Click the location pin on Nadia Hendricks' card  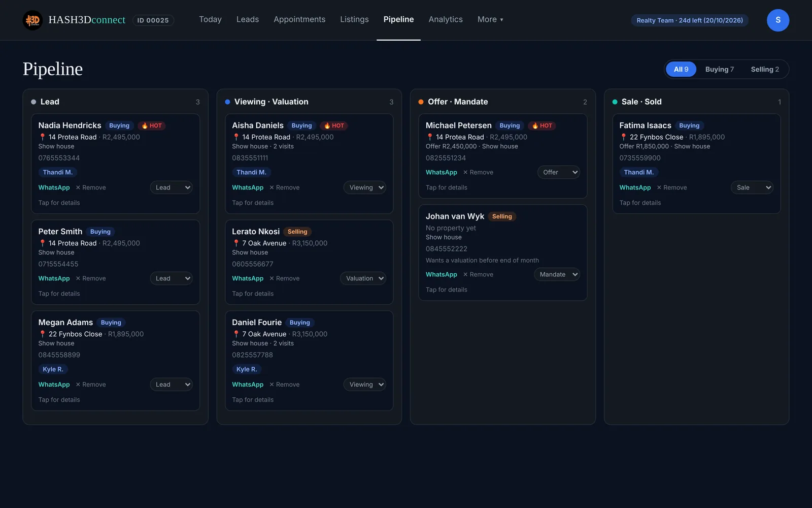(43, 137)
